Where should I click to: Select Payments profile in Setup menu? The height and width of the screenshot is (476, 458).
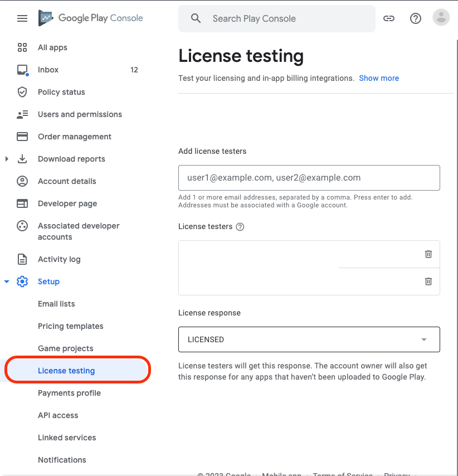pyautogui.click(x=69, y=393)
